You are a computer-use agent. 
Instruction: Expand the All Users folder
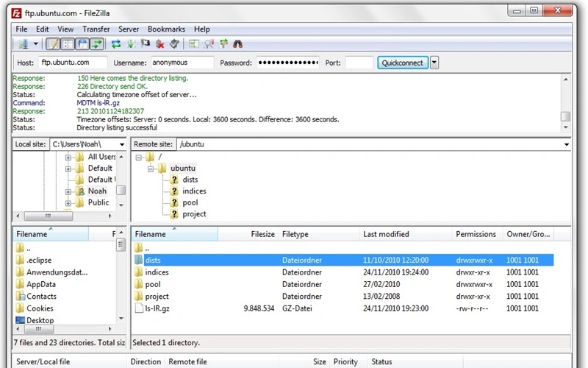(68, 158)
